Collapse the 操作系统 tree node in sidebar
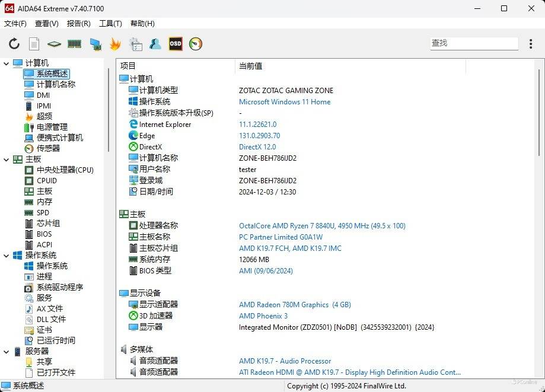The image size is (545, 392). [x=7, y=256]
